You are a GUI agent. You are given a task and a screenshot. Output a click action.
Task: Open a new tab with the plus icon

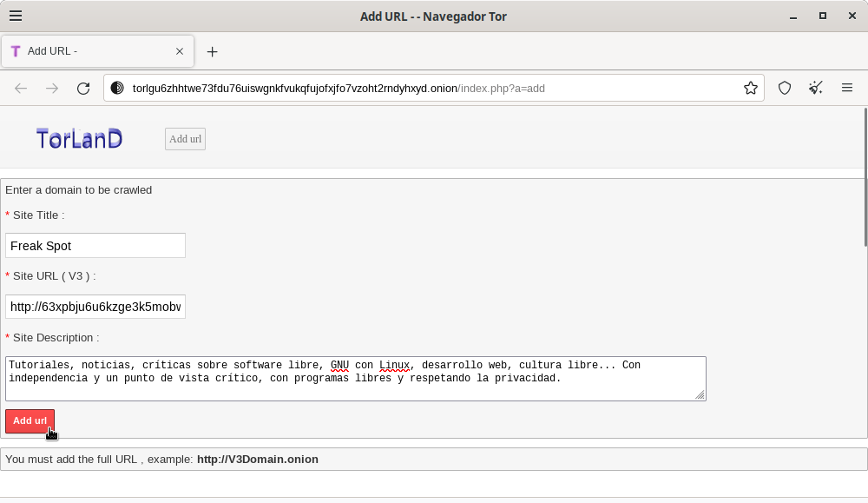pos(213,51)
